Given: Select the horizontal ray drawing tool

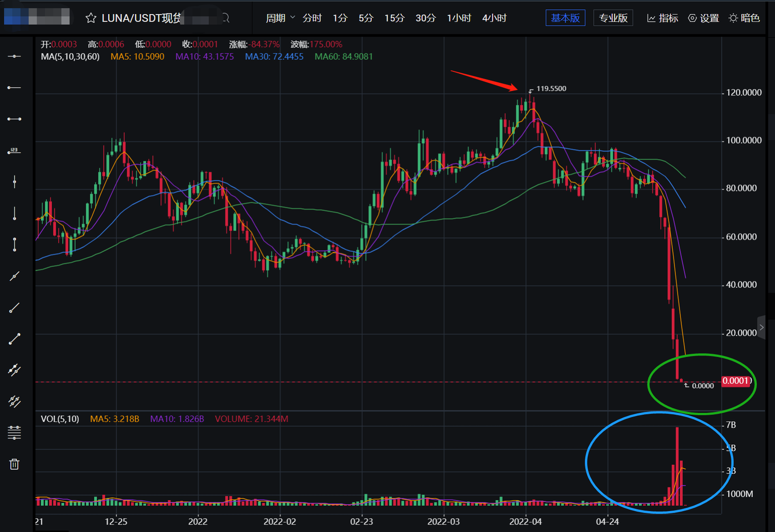Looking at the screenshot, I should [15, 87].
